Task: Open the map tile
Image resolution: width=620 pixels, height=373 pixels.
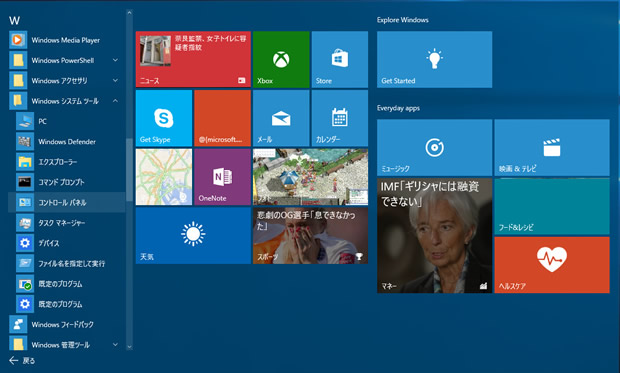Action: pos(164,177)
